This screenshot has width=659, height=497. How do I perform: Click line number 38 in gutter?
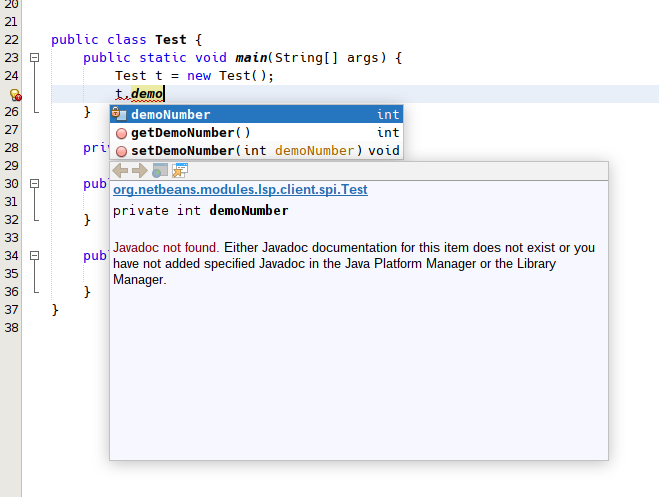click(12, 327)
